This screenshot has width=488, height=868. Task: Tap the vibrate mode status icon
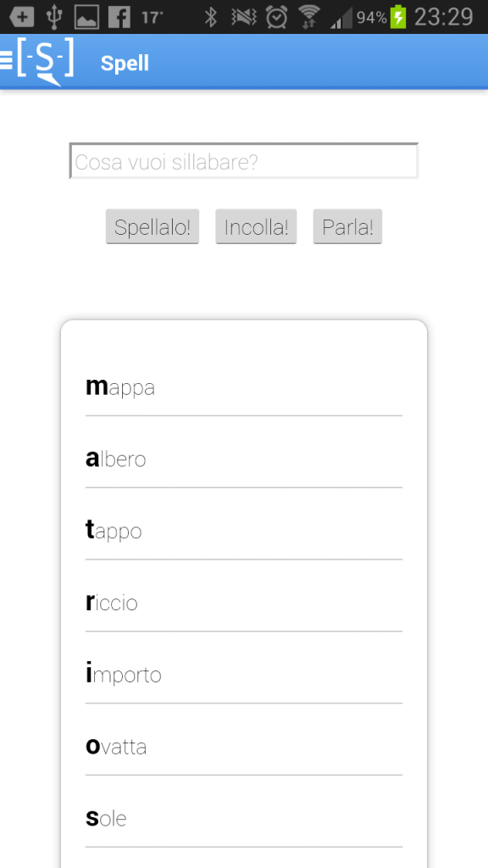point(244,17)
